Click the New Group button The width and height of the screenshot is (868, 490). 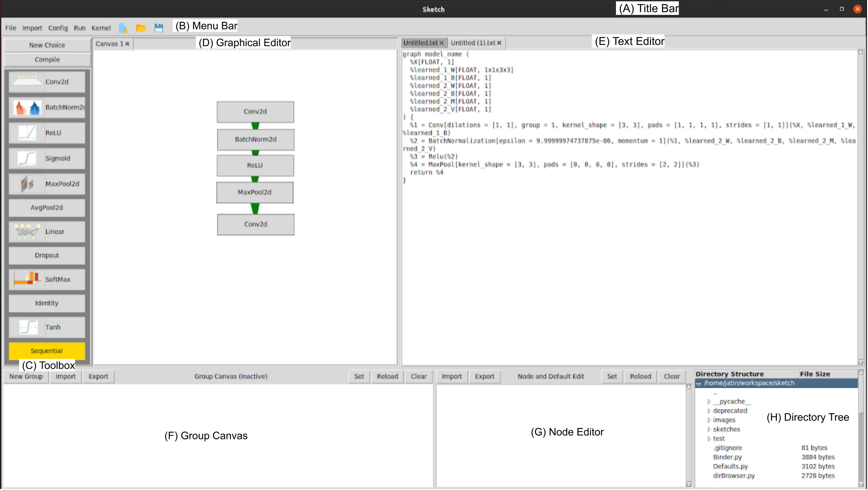pyautogui.click(x=26, y=377)
